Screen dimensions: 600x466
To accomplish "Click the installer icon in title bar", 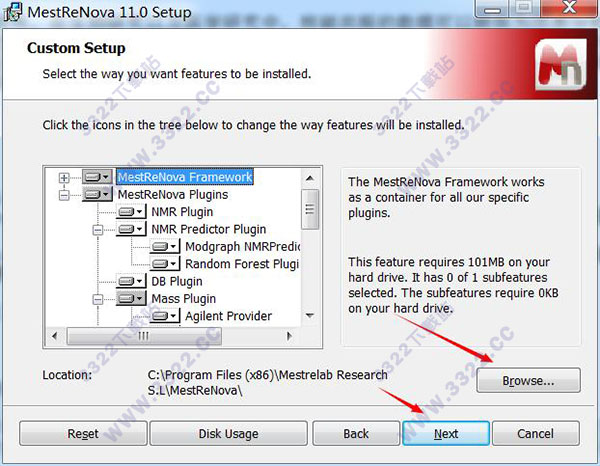I will pyautogui.click(x=13, y=12).
